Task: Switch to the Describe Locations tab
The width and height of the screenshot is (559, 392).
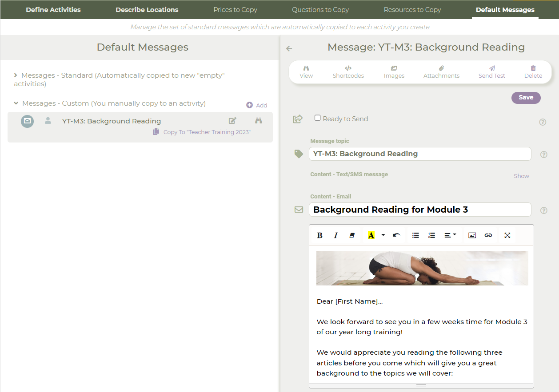Action: click(147, 9)
